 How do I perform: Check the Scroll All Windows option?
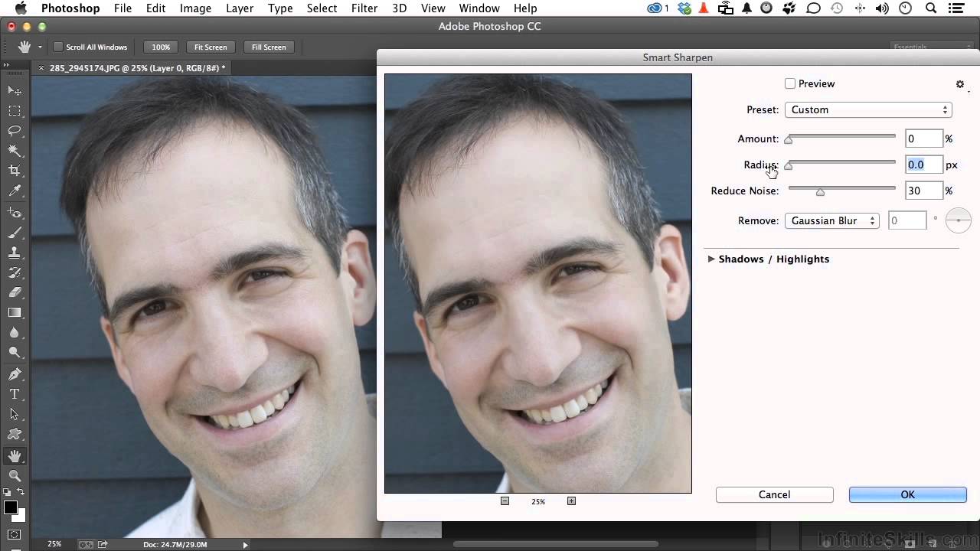click(x=58, y=47)
